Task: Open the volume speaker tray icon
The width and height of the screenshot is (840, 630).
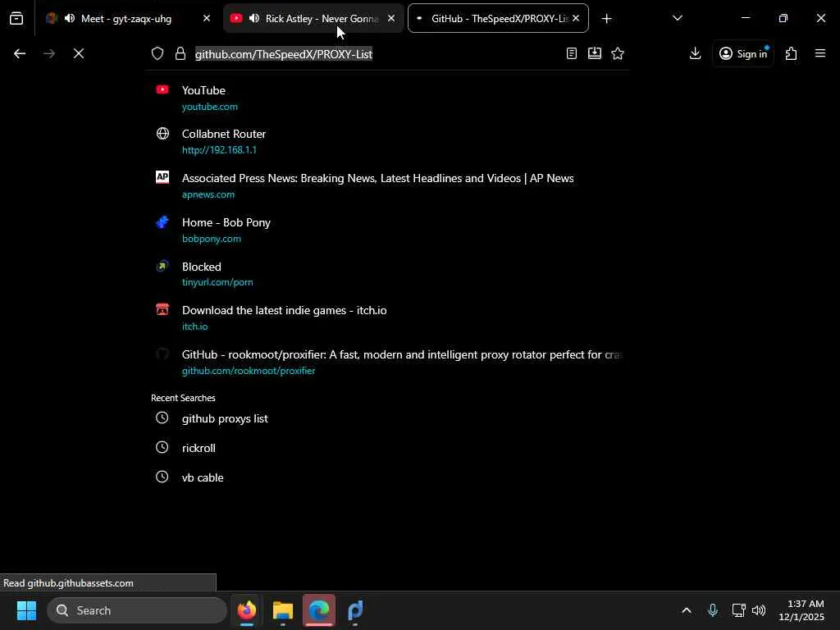Action: pyautogui.click(x=759, y=610)
